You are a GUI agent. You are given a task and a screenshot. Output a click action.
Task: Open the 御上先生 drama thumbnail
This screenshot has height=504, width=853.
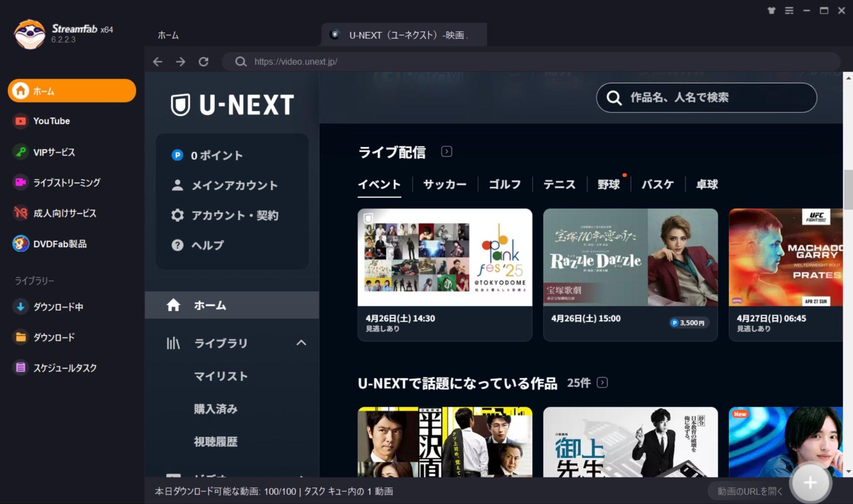point(631,442)
